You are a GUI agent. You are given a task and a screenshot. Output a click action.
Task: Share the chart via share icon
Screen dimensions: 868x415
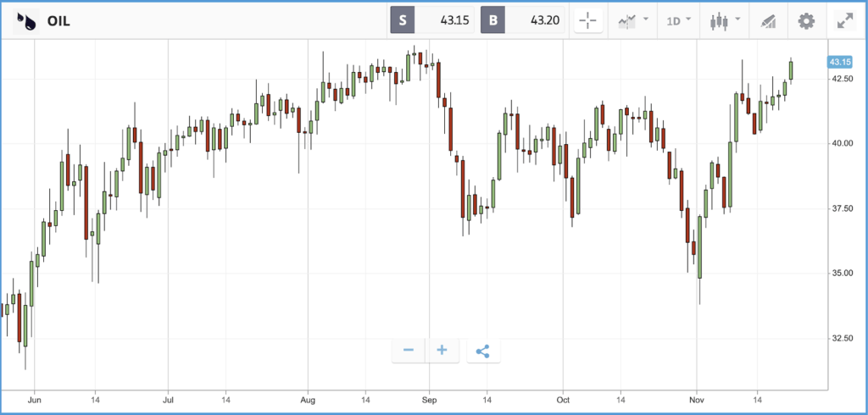483,351
